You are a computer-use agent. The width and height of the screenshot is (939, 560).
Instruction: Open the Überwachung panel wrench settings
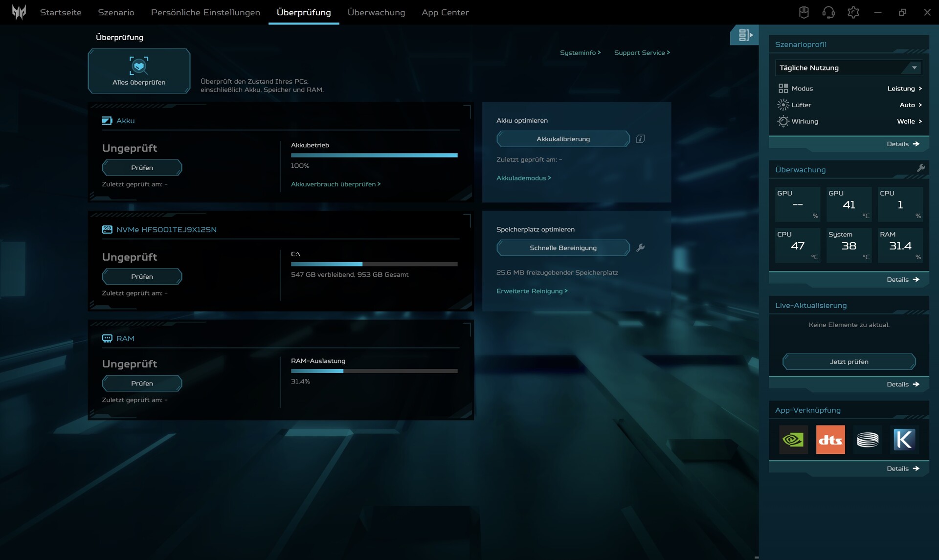tap(921, 168)
